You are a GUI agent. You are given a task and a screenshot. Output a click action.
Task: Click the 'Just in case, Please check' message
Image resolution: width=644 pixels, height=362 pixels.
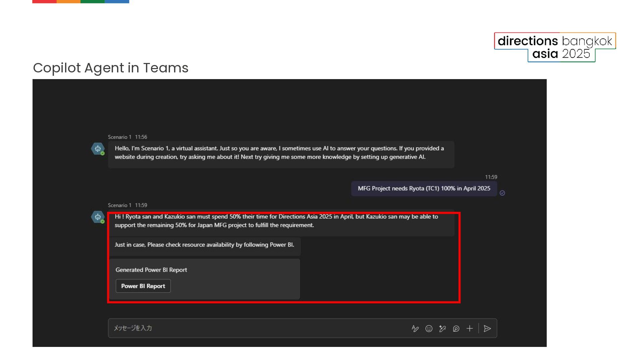point(204,245)
